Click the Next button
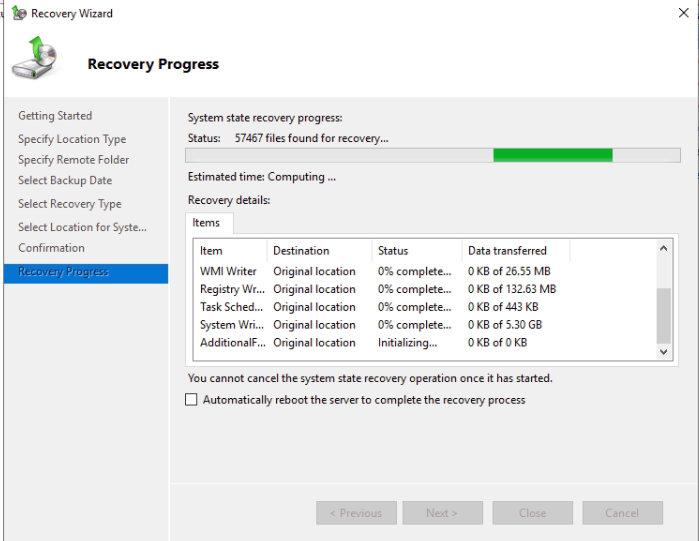Viewport: 699px width, 541px height. point(442,513)
